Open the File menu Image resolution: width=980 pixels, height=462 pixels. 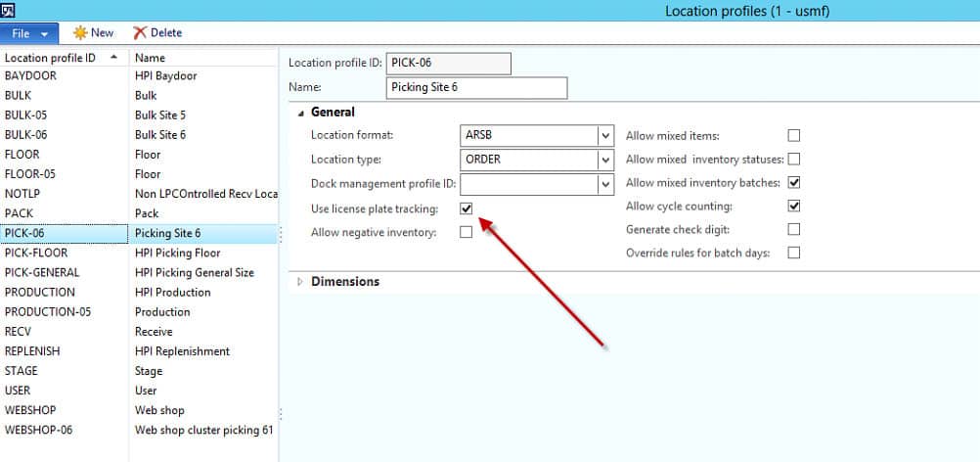pos(29,33)
